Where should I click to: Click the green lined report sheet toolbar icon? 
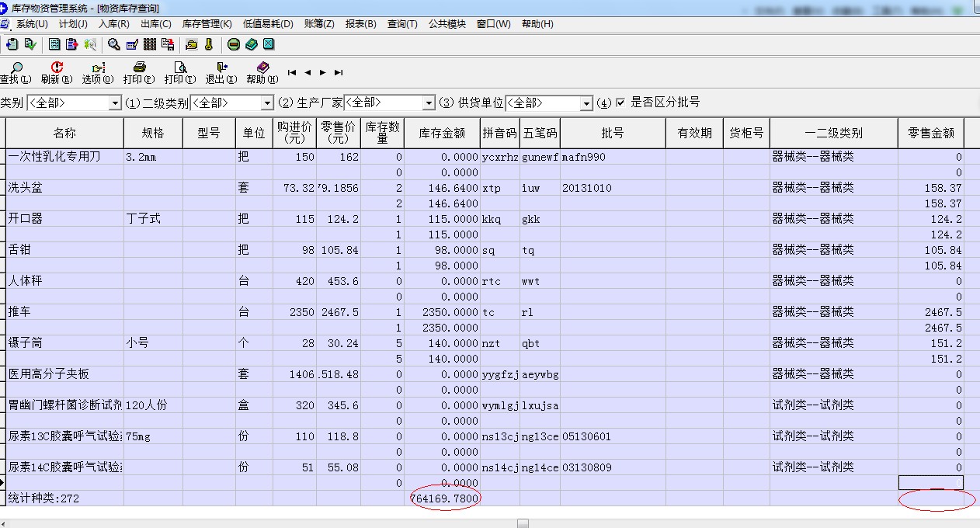(x=55, y=44)
